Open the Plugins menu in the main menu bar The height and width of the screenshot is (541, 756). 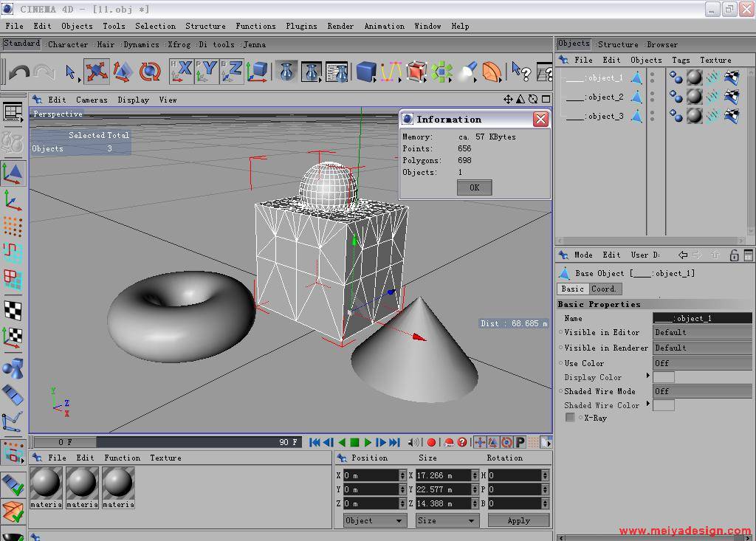point(301,26)
